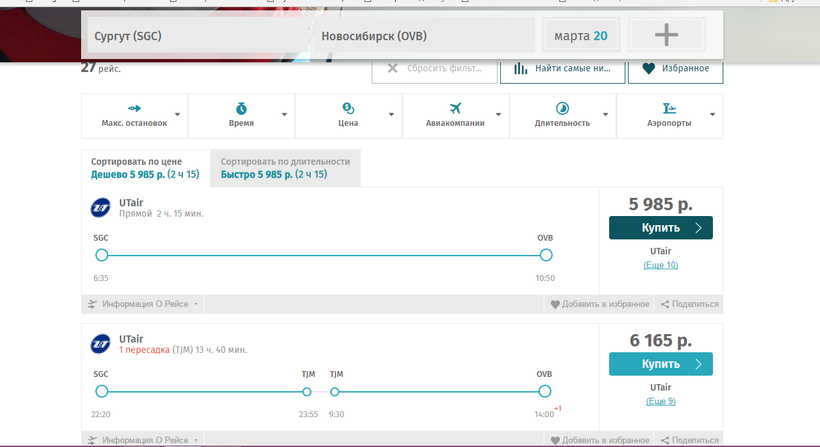Click the Цена money icon
The height and width of the screenshot is (447, 820).
(348, 108)
